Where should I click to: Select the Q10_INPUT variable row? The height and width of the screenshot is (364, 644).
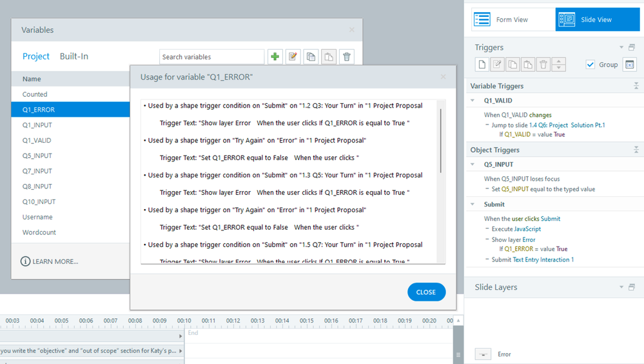tap(71, 201)
